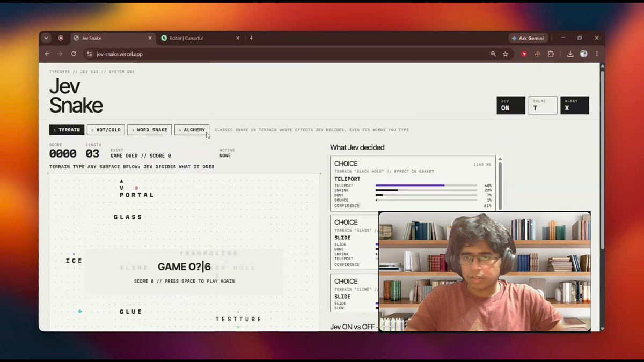Open the BLACK HOLE choice card
Viewport: 644px width, 362px height.
click(x=413, y=183)
